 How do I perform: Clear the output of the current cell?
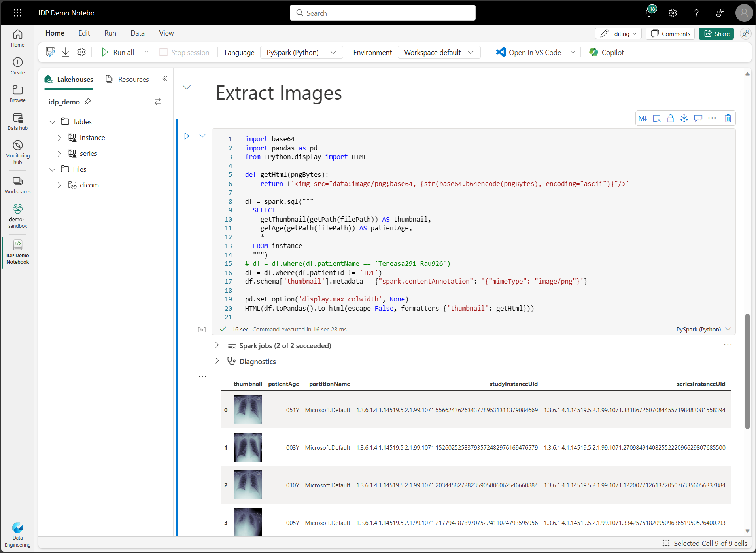657,118
